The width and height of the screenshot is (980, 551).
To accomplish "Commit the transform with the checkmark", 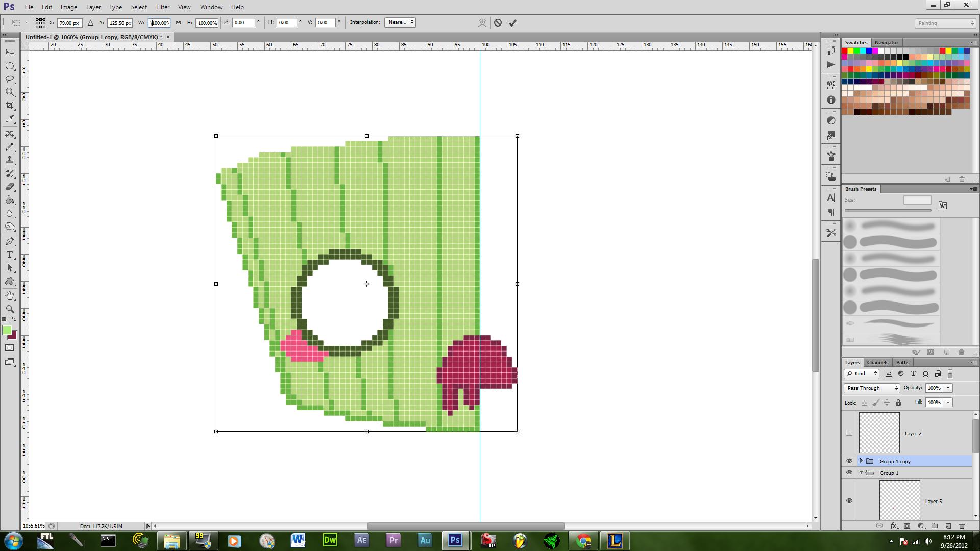I will [x=512, y=23].
